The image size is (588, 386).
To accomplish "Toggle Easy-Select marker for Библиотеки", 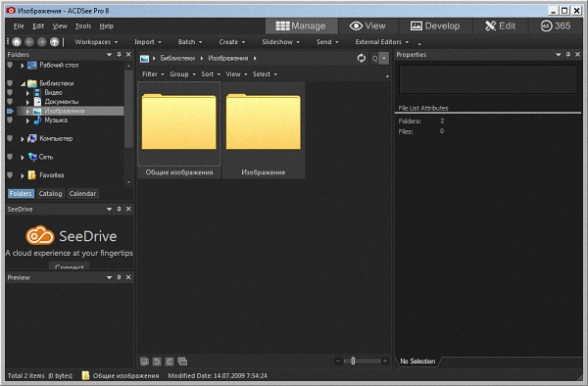I will tap(10, 83).
